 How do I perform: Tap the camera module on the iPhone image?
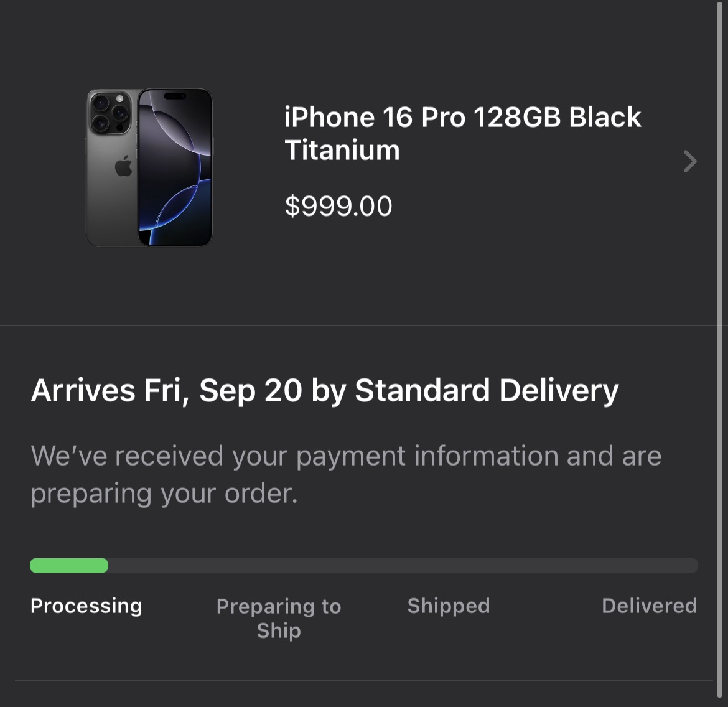tap(110, 112)
